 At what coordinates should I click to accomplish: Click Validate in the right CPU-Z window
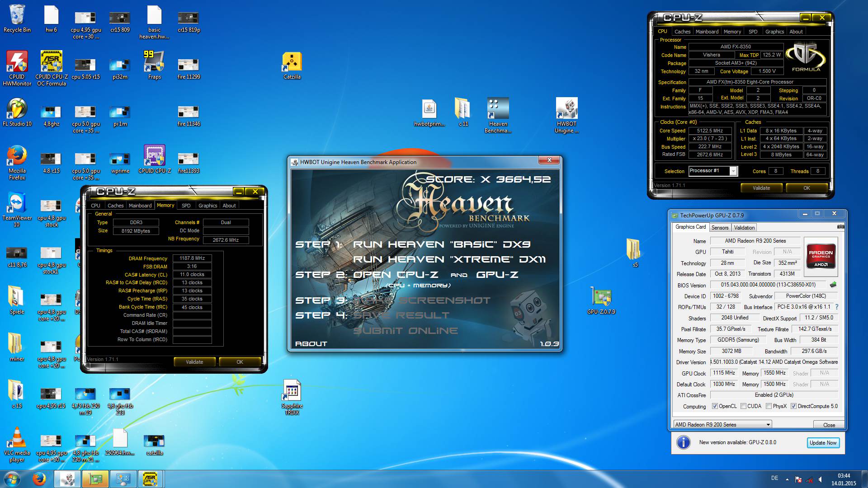(761, 188)
